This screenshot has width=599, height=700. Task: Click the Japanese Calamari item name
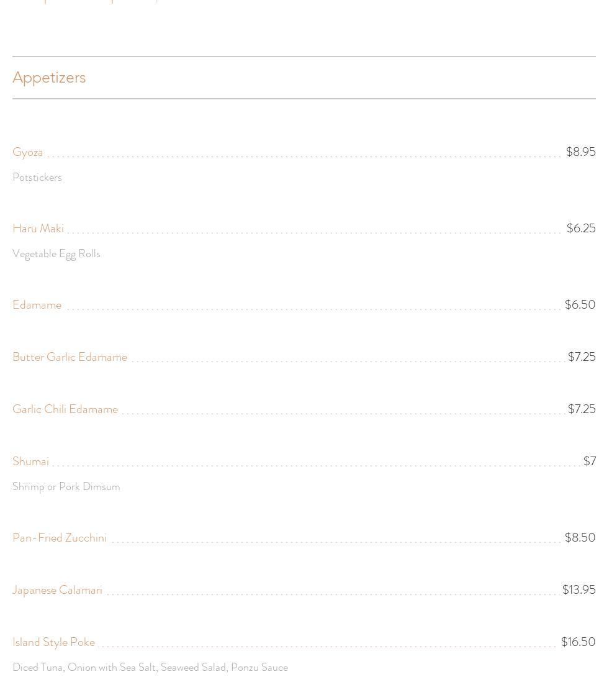tap(57, 590)
